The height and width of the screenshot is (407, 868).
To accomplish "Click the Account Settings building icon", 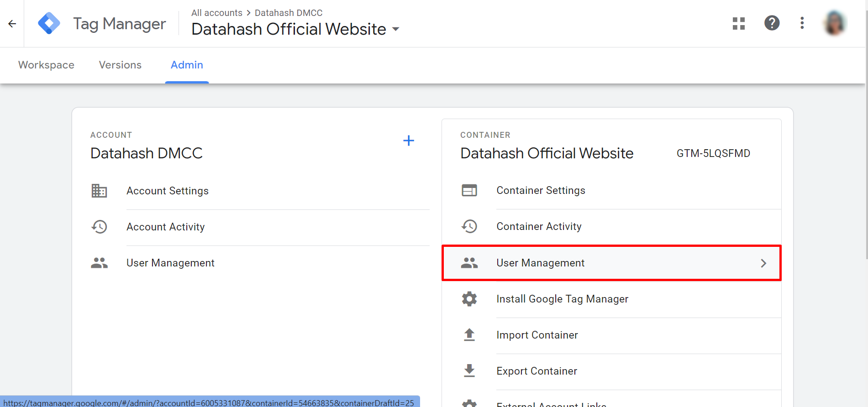I will point(99,191).
